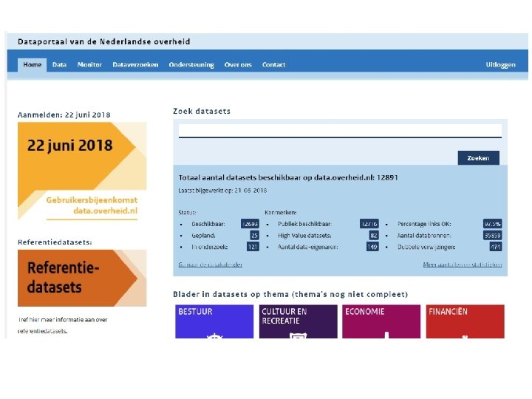Open the Data menu item
The width and height of the screenshot is (532, 399).
tap(59, 65)
